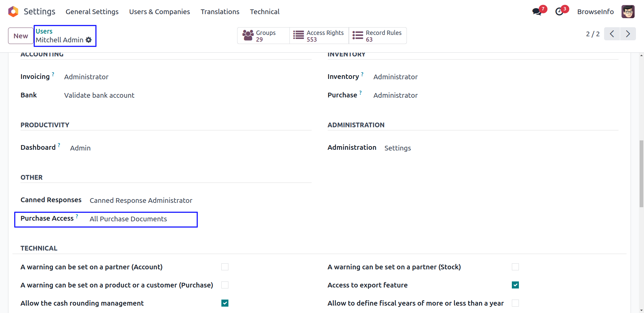
Task: Open Access Rights list button
Action: pos(319,36)
